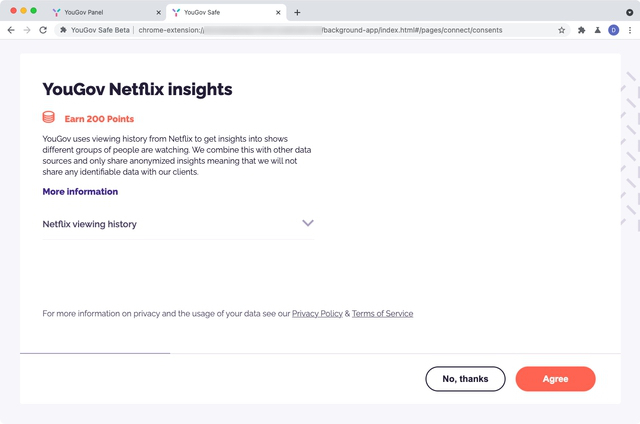Viewport: 640px width, 424px height.
Task: Bookmark this page with the star icon
Action: [562, 30]
